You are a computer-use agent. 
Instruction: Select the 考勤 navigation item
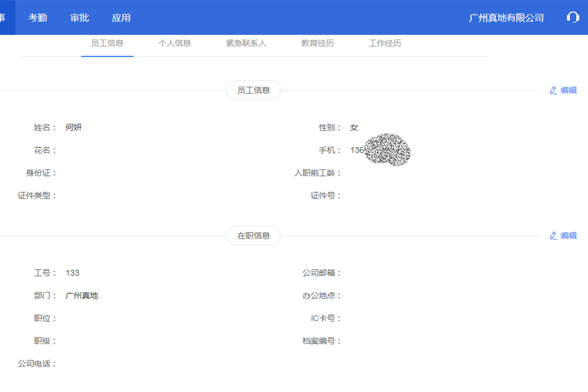click(x=37, y=17)
